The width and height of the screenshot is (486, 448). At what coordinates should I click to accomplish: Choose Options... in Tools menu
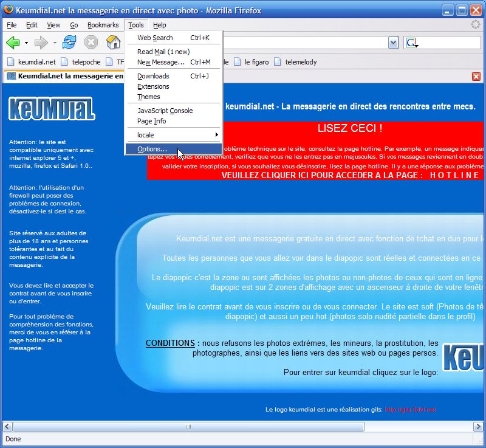pos(174,149)
